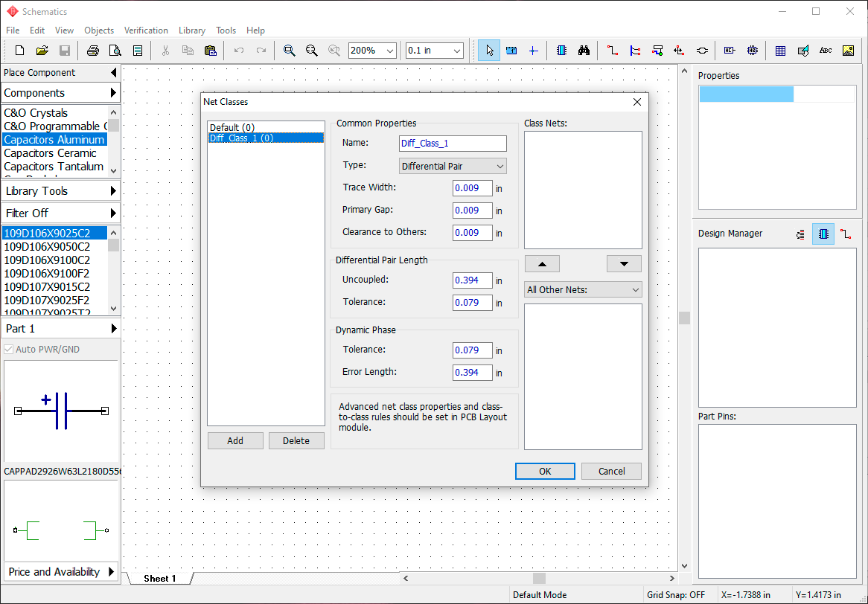Remove net from class with down arrow
The width and height of the screenshot is (868, 604).
coord(624,264)
